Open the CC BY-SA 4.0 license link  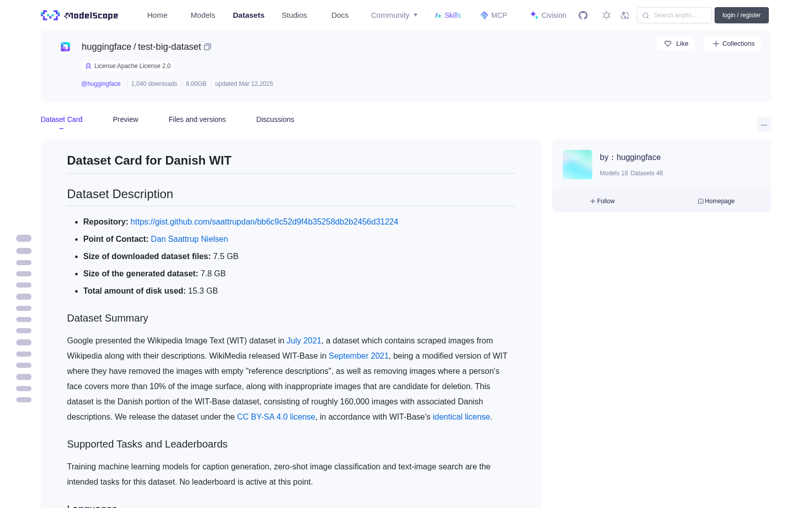(276, 417)
